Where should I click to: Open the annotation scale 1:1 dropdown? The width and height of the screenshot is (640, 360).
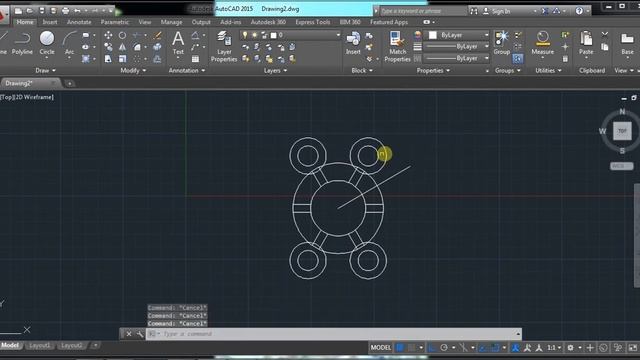[554, 348]
